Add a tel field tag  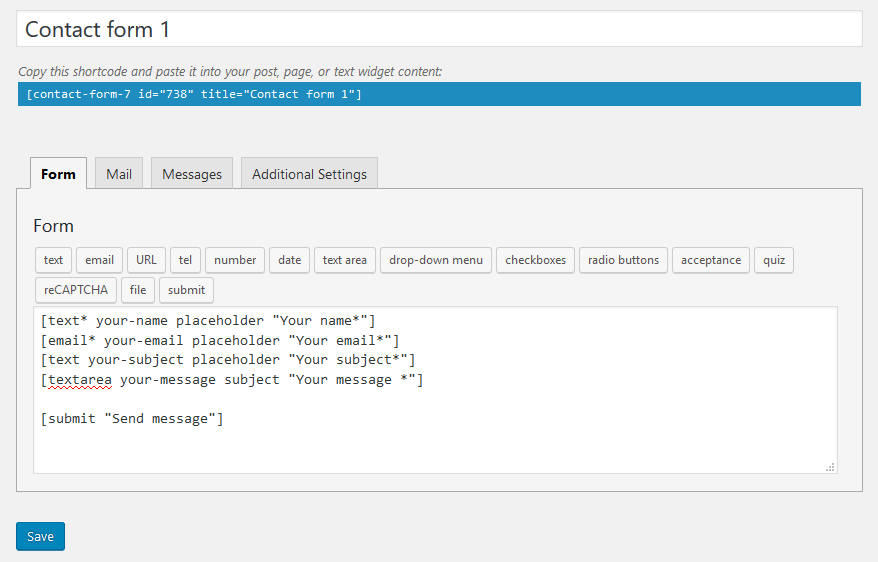click(x=185, y=260)
